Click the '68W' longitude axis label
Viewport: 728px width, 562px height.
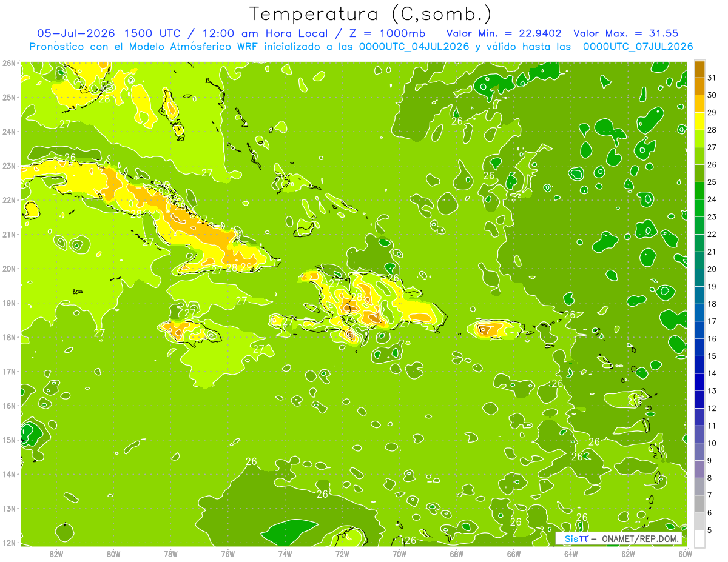click(x=456, y=554)
